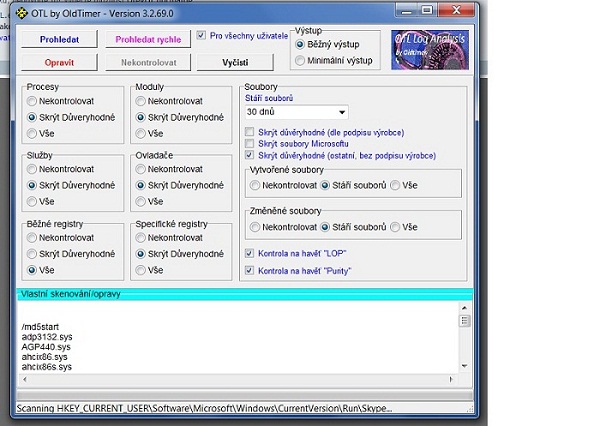600x426 pixels.
Task: Click the adp3132.sys line in custom scan box
Action: [x=47, y=337]
